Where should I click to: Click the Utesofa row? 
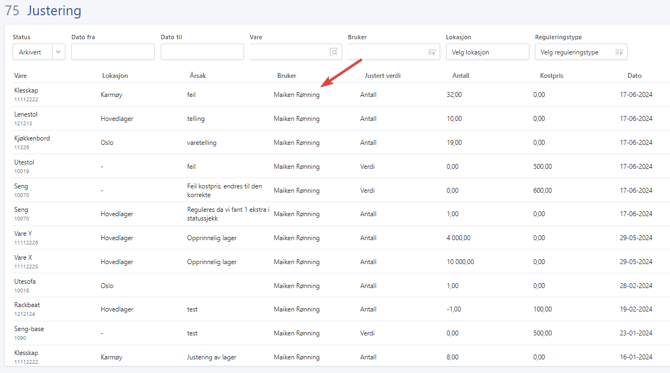tap(338, 285)
